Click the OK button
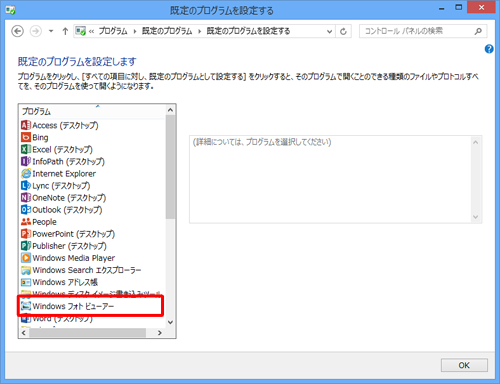Image resolution: width=500 pixels, height=384 pixels. coord(464,365)
